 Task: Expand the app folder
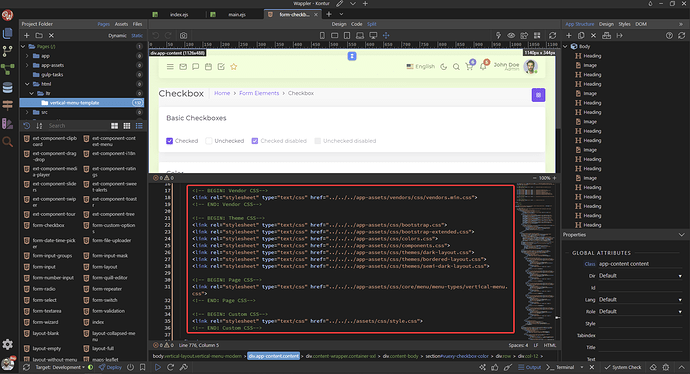[x=27, y=56]
